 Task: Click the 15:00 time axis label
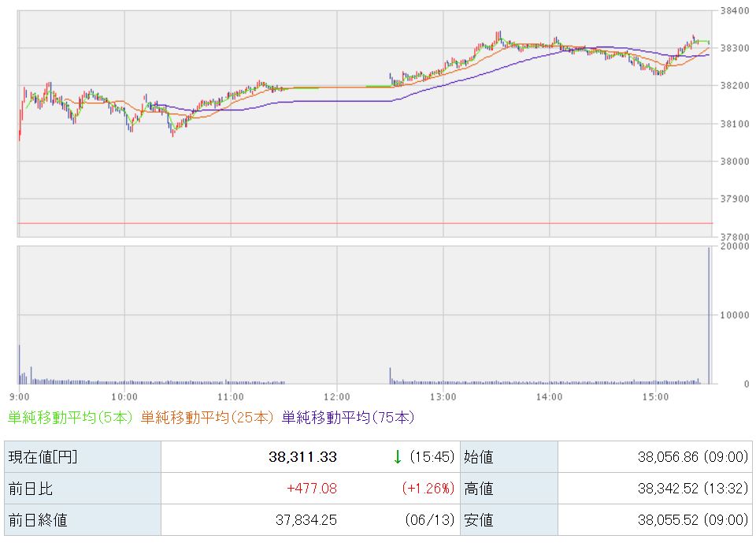click(x=655, y=396)
